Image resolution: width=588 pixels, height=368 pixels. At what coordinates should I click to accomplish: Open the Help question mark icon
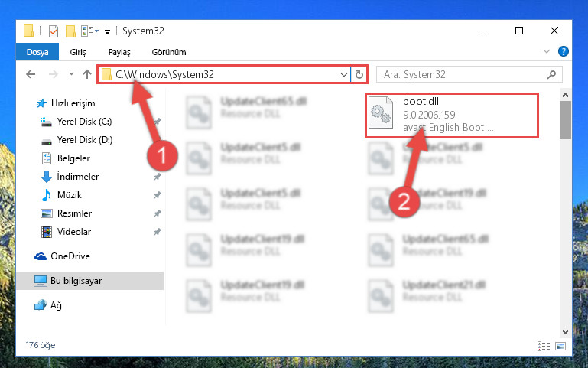[x=563, y=51]
